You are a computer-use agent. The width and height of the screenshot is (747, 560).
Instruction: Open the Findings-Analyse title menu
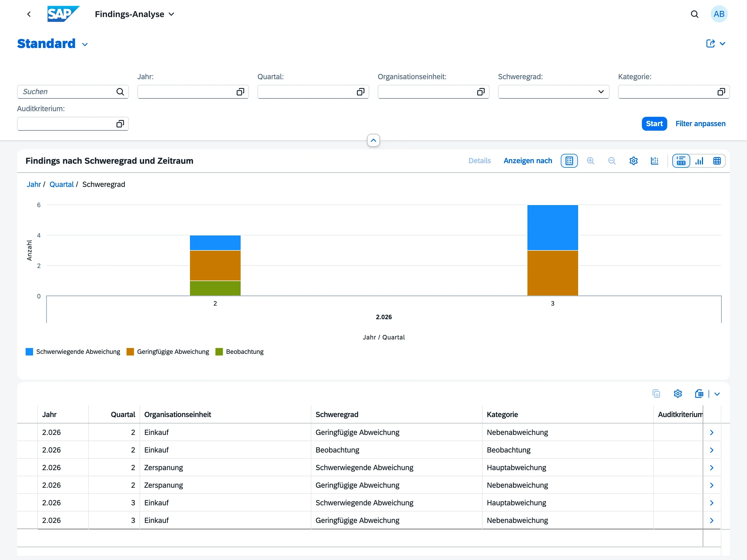click(x=135, y=14)
